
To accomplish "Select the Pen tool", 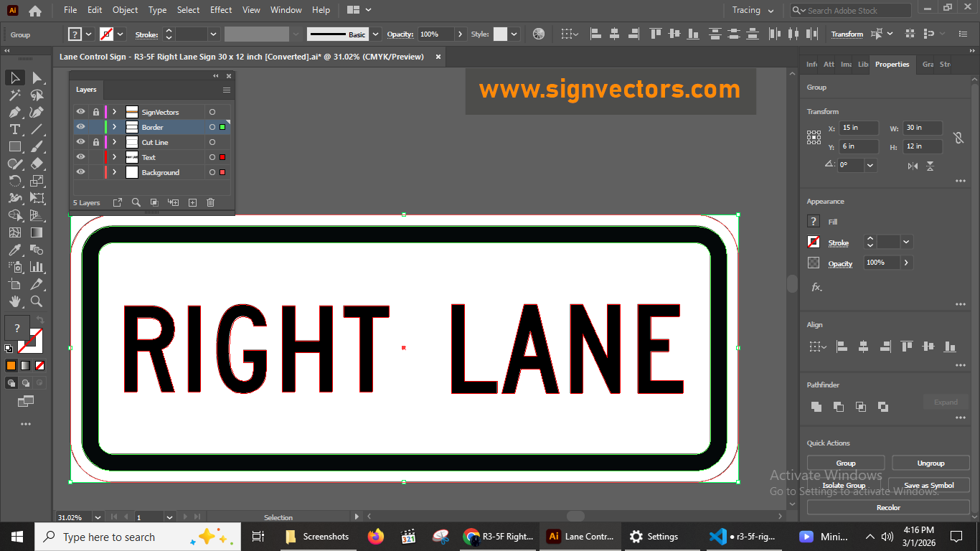I will [x=15, y=112].
